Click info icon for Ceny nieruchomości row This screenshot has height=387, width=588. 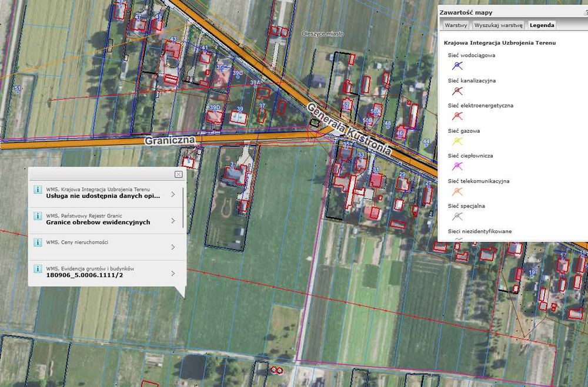pyautogui.click(x=38, y=242)
